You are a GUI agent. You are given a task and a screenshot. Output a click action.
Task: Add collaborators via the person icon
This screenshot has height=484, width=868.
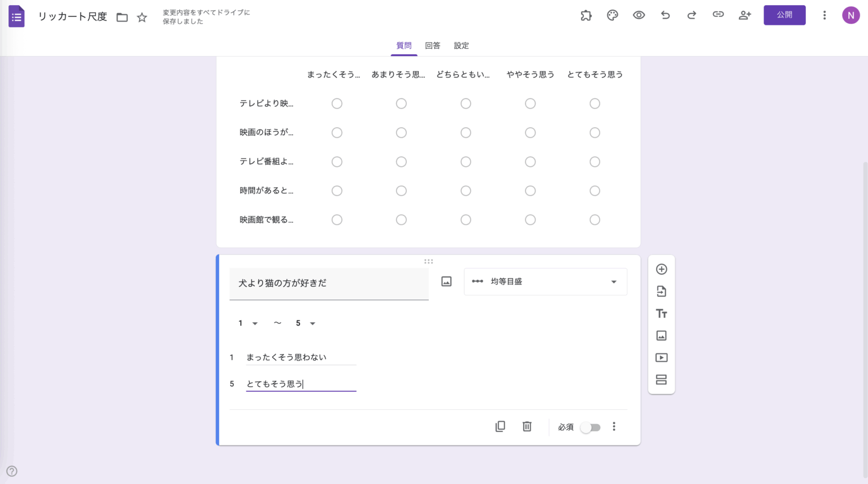[x=744, y=15]
